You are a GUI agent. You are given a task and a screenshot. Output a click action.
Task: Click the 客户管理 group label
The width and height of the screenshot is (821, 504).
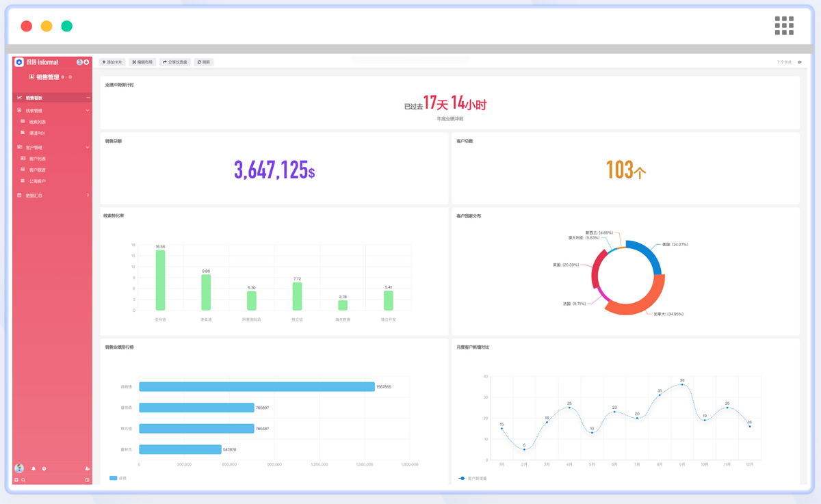[x=34, y=148]
